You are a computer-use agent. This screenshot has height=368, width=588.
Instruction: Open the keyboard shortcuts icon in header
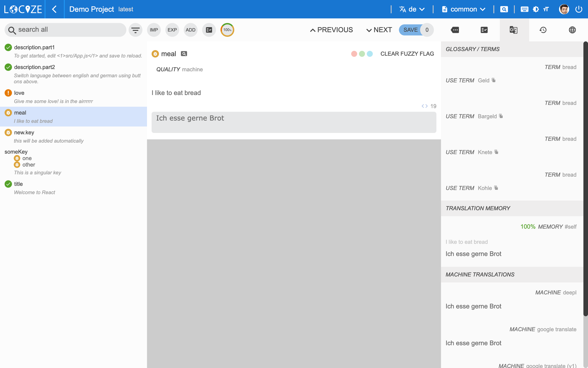point(524,9)
